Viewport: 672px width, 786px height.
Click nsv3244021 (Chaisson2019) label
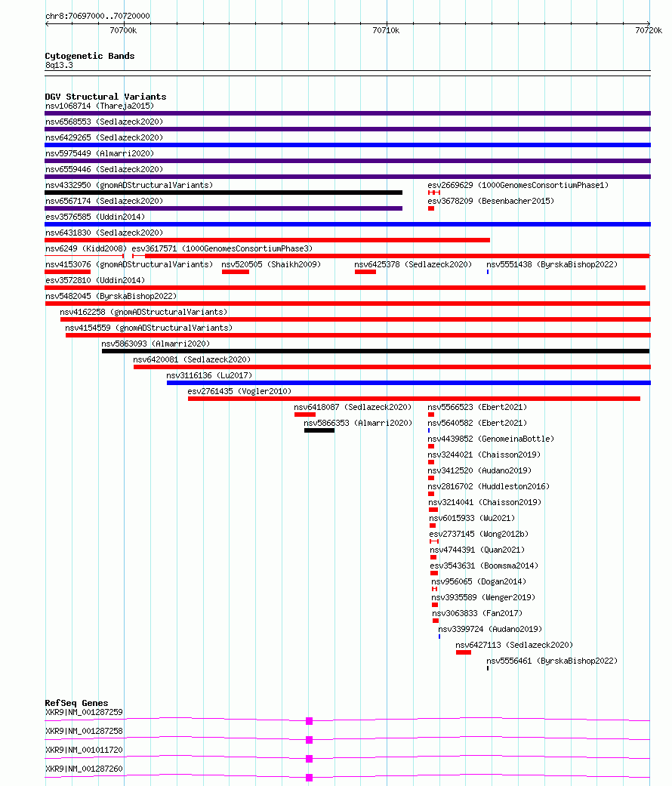point(484,455)
